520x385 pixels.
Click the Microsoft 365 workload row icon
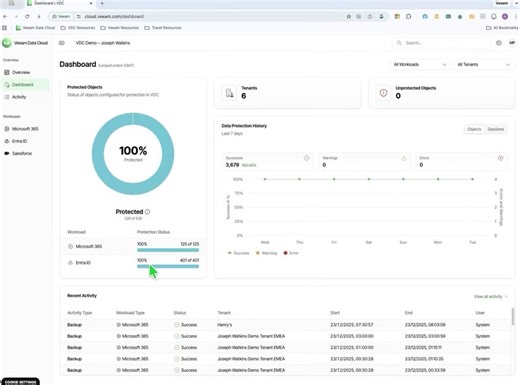point(70,246)
